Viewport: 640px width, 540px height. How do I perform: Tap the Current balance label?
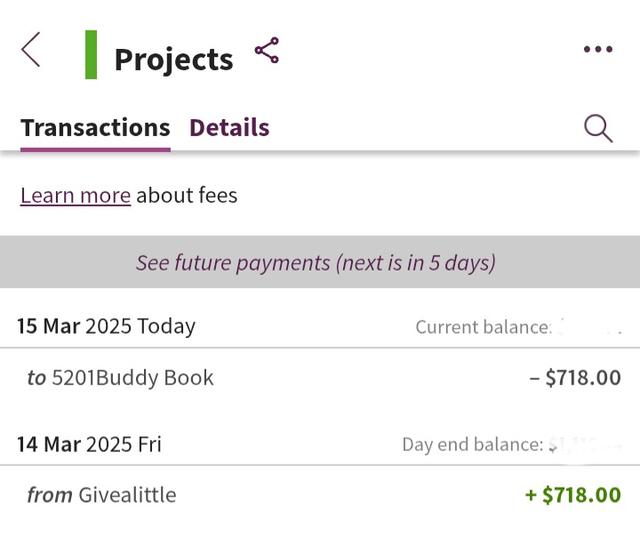pos(483,327)
